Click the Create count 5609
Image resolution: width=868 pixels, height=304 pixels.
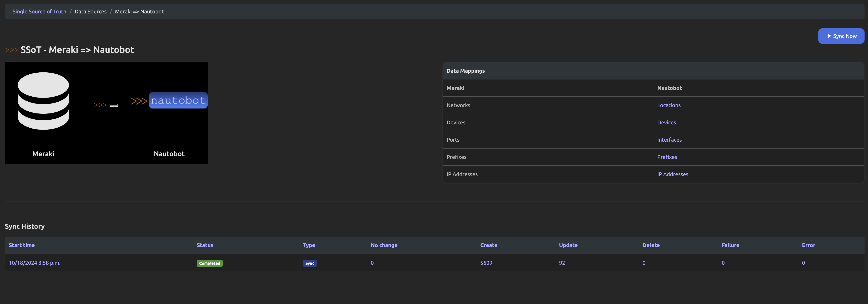(x=486, y=263)
